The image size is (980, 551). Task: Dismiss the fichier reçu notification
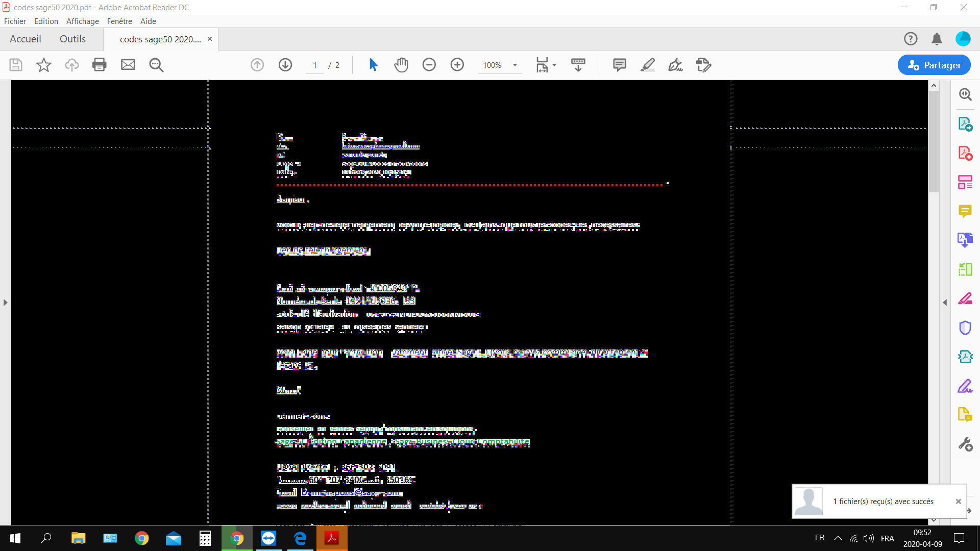tap(959, 502)
